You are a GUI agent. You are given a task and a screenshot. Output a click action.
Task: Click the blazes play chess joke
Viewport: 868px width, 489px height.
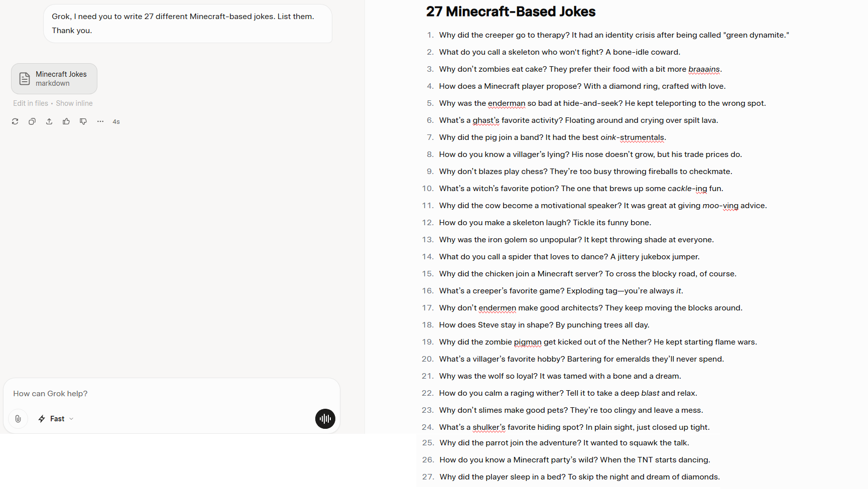click(586, 172)
